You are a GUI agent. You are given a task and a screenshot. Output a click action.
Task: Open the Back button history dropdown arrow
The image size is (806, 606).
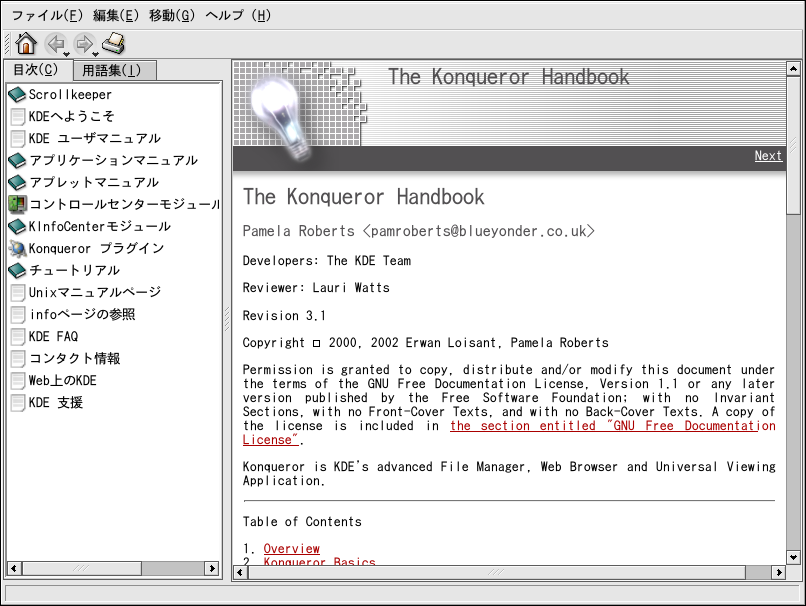[67, 54]
